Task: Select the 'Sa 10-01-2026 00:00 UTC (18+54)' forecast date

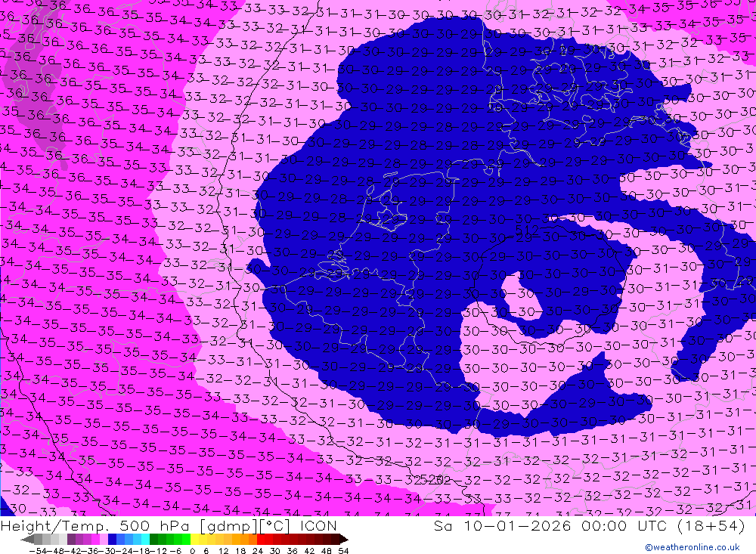Action: coord(589,525)
